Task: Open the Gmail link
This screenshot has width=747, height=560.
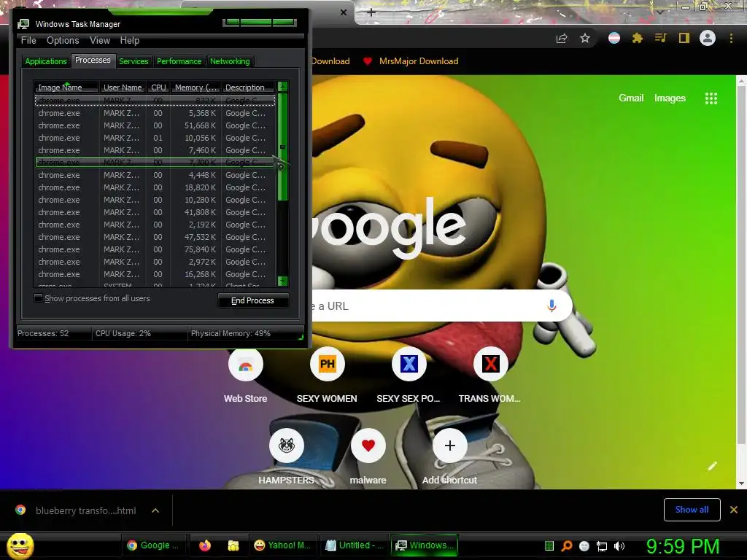Action: 631,98
